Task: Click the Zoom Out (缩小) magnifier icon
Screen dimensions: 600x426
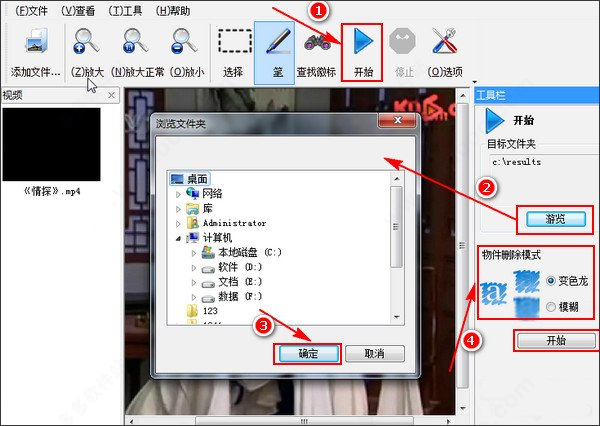Action: tap(182, 43)
